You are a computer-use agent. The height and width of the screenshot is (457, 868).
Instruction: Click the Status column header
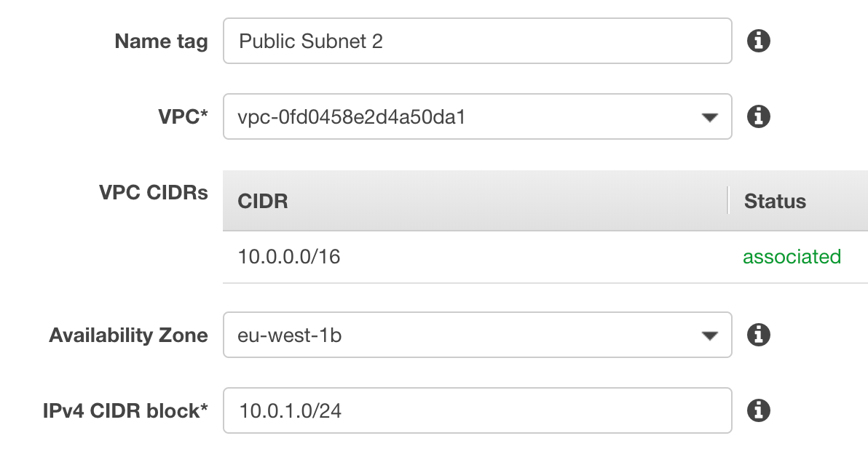(x=774, y=201)
